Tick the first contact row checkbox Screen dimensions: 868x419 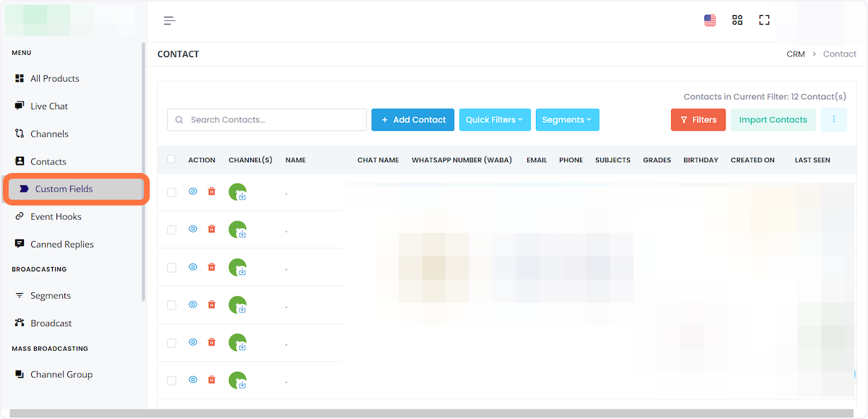[x=171, y=192]
